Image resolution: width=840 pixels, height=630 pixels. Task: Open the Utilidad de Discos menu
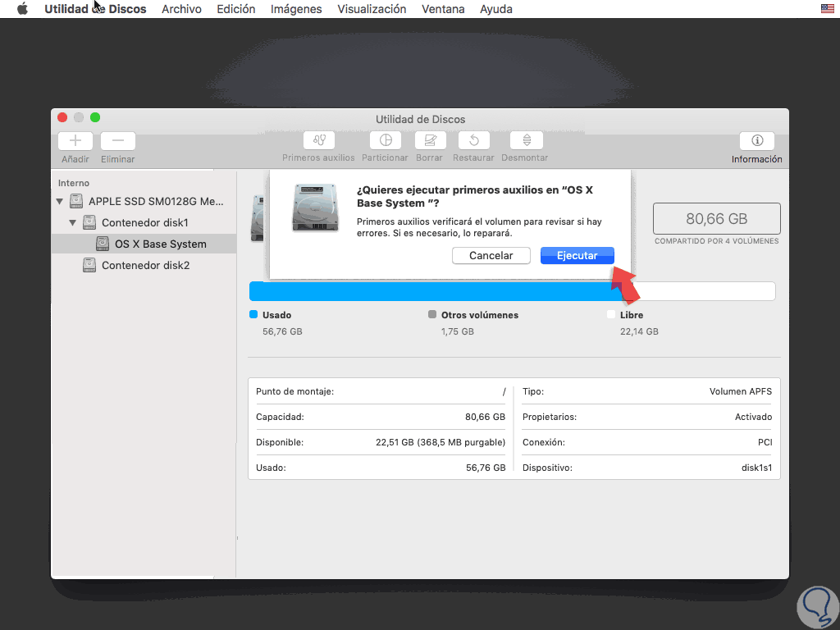click(95, 9)
